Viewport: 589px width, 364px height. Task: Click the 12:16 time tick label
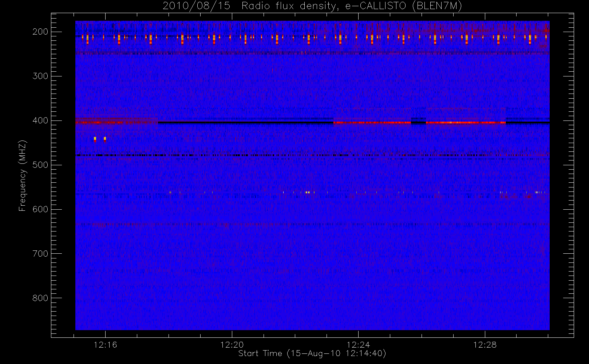[x=106, y=345]
